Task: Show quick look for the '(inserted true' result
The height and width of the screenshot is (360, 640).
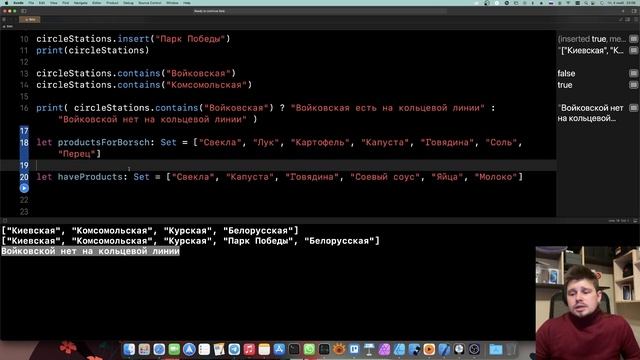Action: (633, 39)
